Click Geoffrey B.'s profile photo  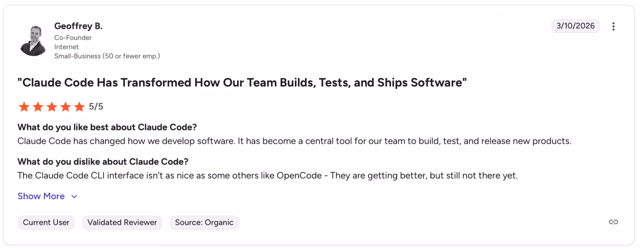click(x=33, y=41)
